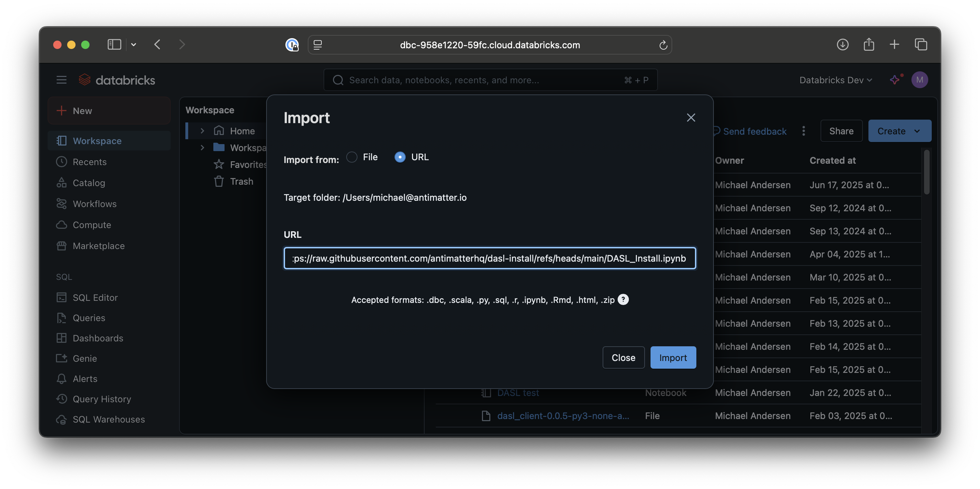Image resolution: width=980 pixels, height=489 pixels.
Task: Click the Marketplace icon
Action: (x=61, y=246)
